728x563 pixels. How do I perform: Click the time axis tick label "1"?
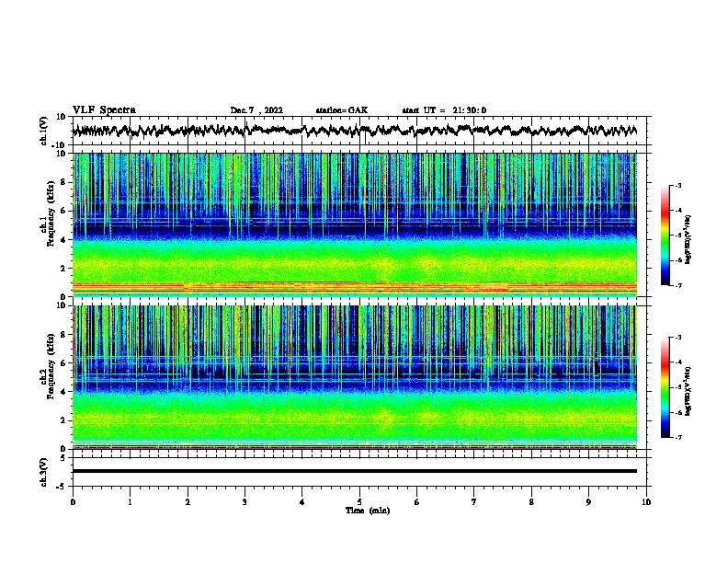pos(130,502)
